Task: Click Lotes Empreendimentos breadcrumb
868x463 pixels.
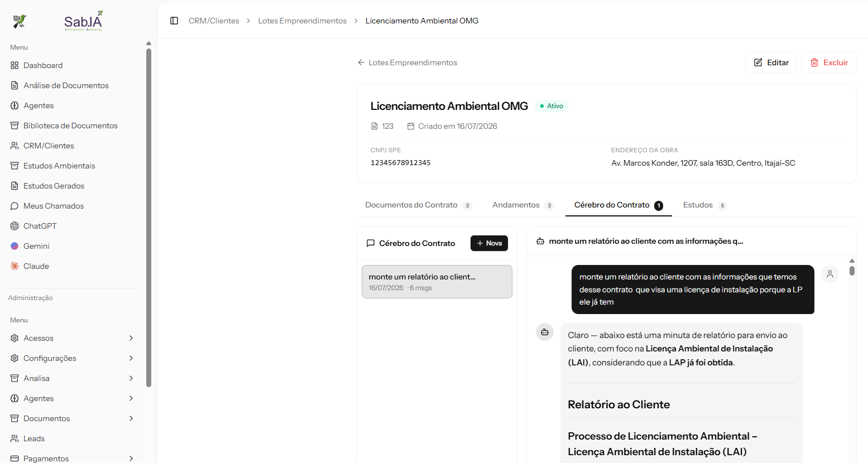Action: pyautogui.click(x=302, y=21)
